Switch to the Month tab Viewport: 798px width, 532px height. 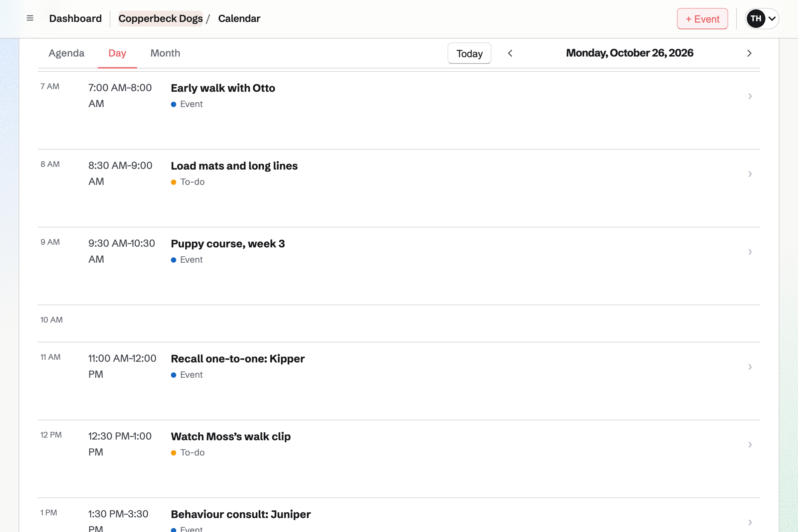[x=165, y=53]
